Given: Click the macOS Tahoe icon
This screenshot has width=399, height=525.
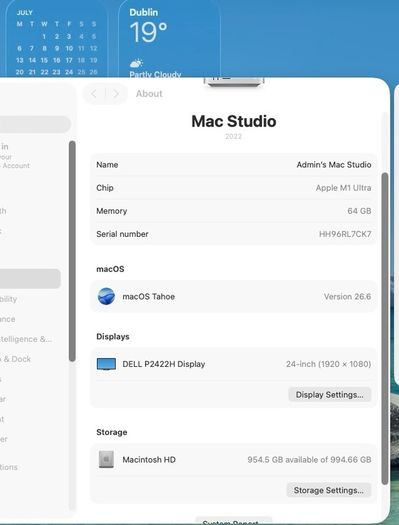Looking at the screenshot, I should (x=106, y=296).
